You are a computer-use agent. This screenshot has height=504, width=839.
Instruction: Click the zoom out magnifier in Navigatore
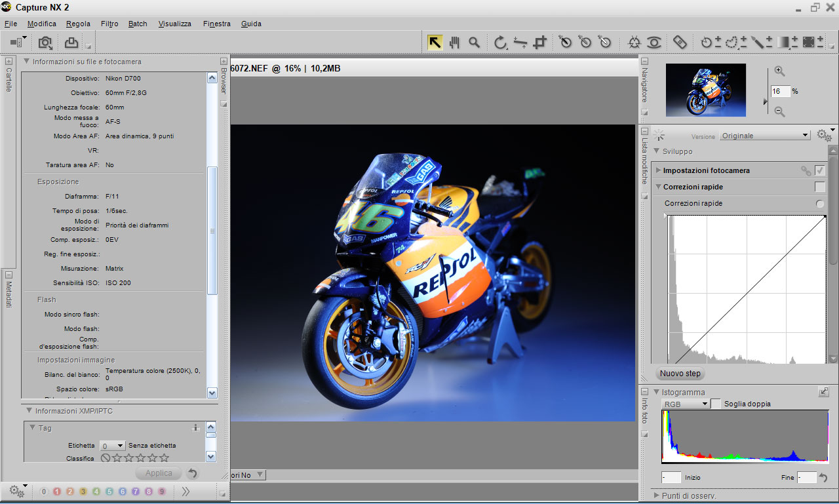[x=779, y=112]
